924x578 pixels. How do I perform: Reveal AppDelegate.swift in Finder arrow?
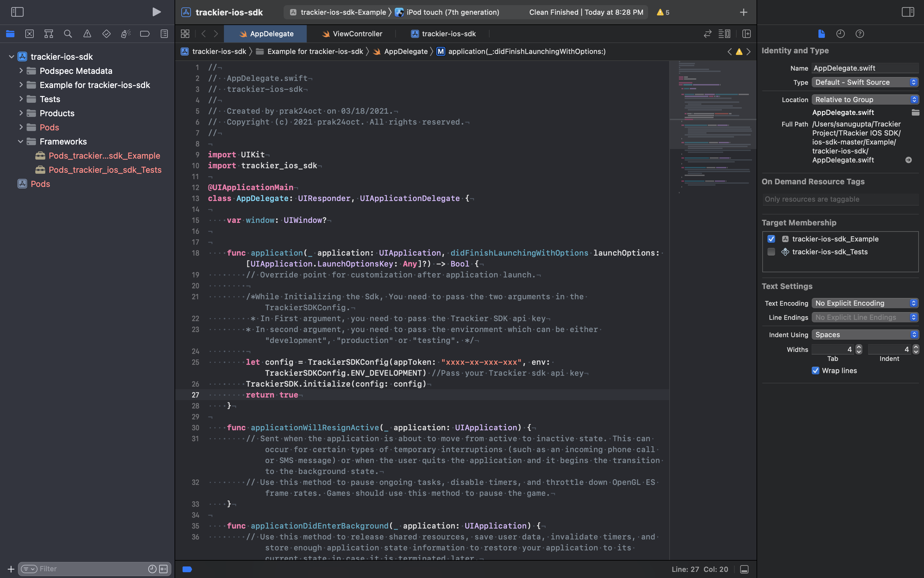(x=908, y=160)
